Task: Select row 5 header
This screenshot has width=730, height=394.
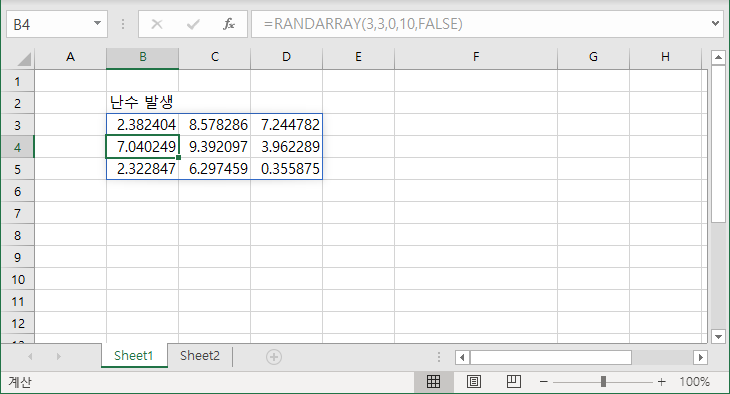Action: [18, 169]
